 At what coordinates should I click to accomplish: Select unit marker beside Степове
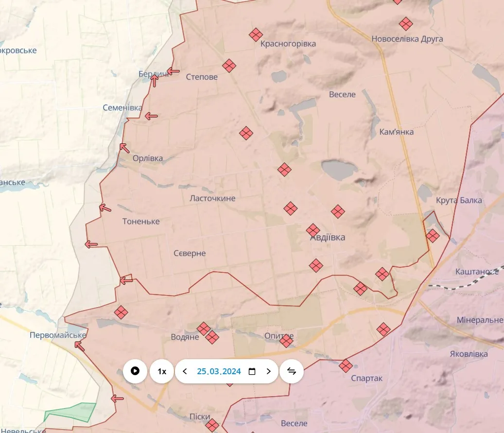tap(229, 66)
